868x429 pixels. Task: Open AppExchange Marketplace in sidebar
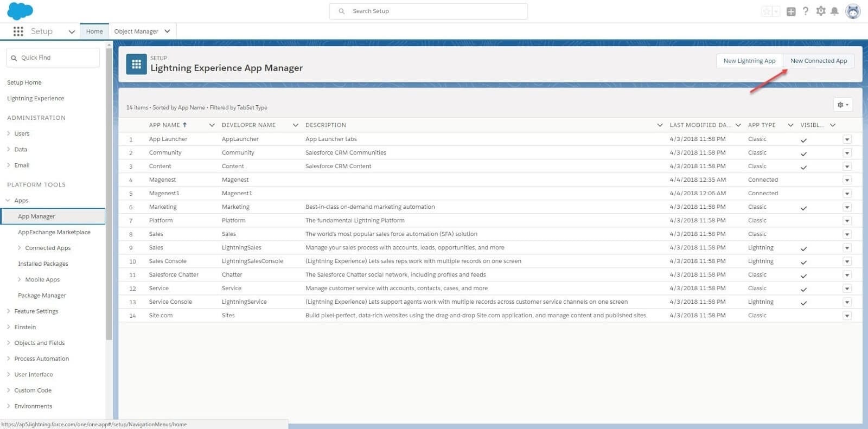(54, 232)
